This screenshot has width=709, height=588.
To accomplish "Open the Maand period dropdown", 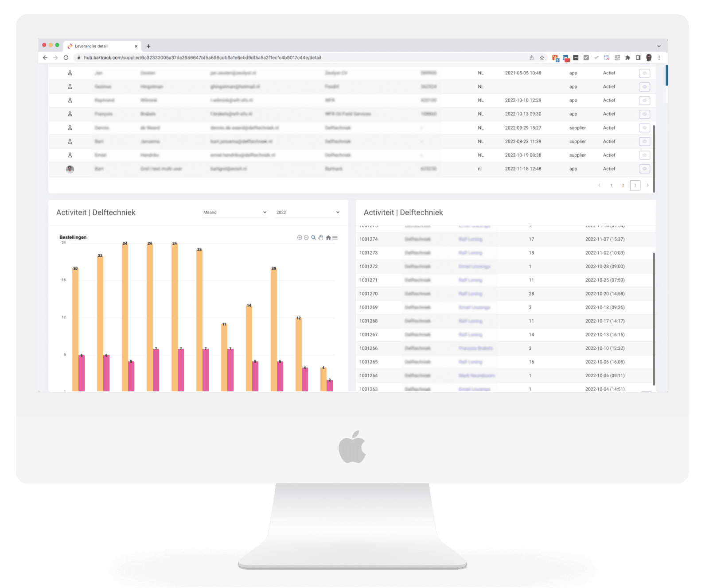I will click(235, 213).
